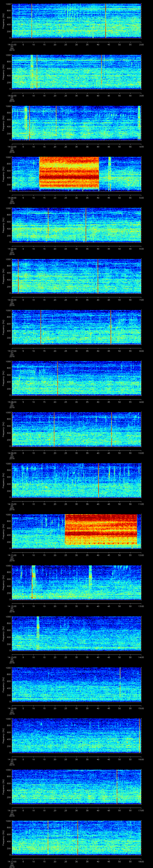153x868 pixels.
Task: Open the spectrogram panel starting at 14:03:00
Action: [77, 123]
